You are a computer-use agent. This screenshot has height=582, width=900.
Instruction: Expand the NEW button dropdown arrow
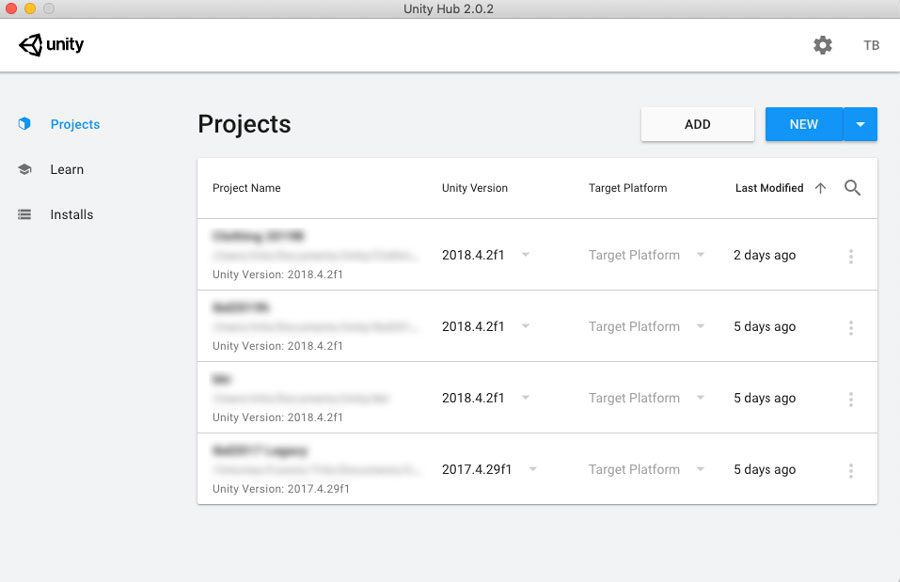(x=860, y=124)
